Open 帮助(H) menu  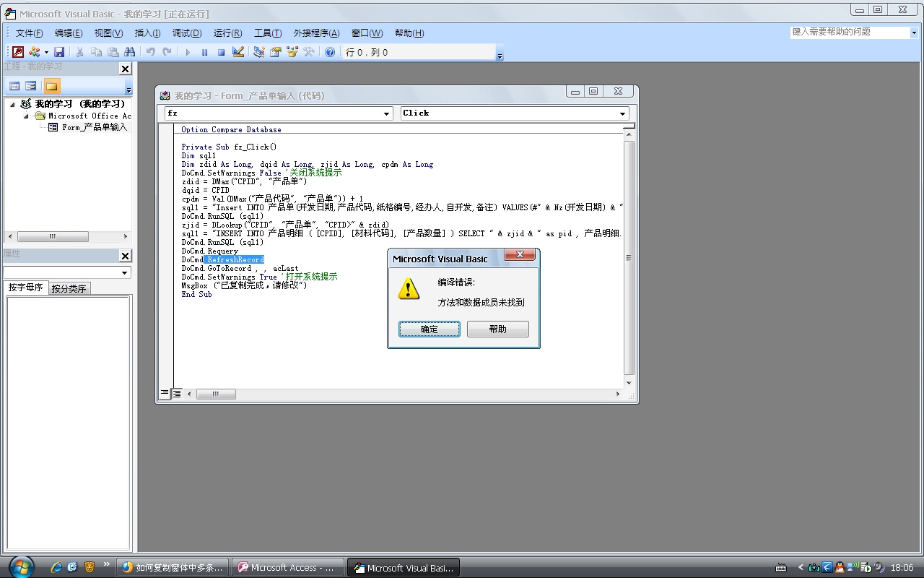point(409,33)
